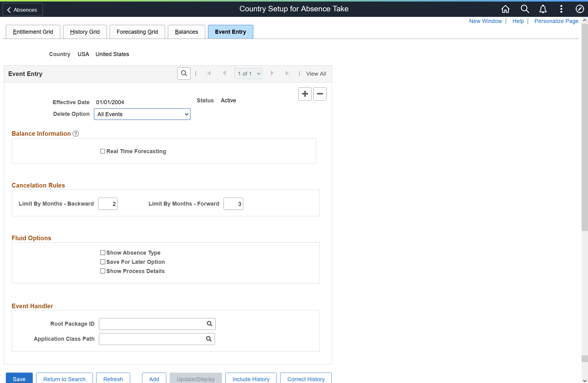Viewport: 588px width, 383px height.
Task: Click the Save button
Action: tap(19, 379)
